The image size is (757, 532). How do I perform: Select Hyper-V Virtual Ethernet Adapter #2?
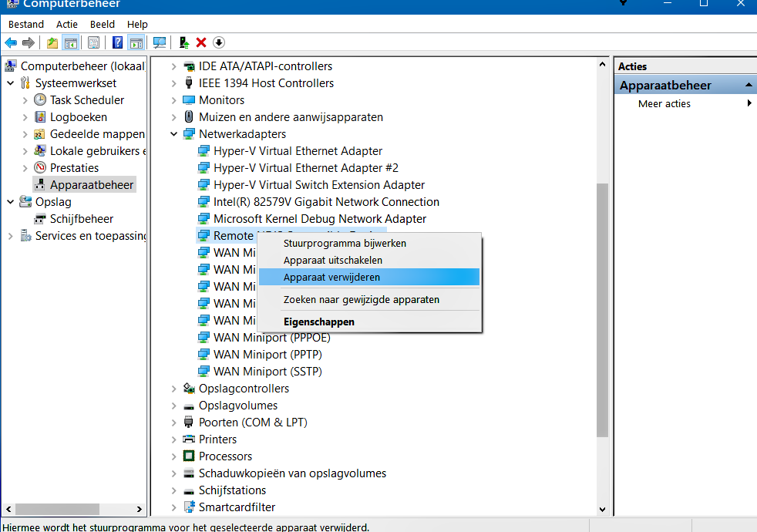pos(305,168)
